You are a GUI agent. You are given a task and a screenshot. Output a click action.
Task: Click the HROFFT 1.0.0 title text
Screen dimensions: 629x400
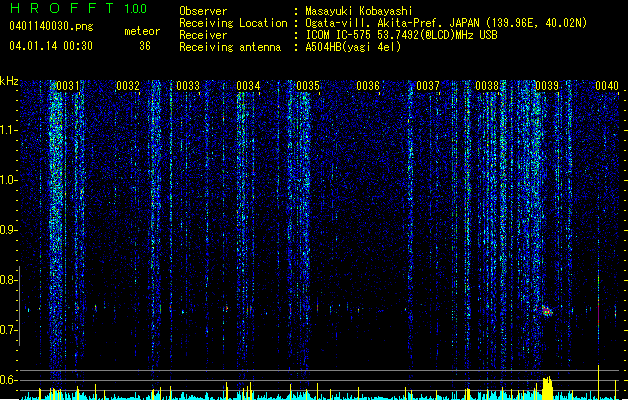78,8
